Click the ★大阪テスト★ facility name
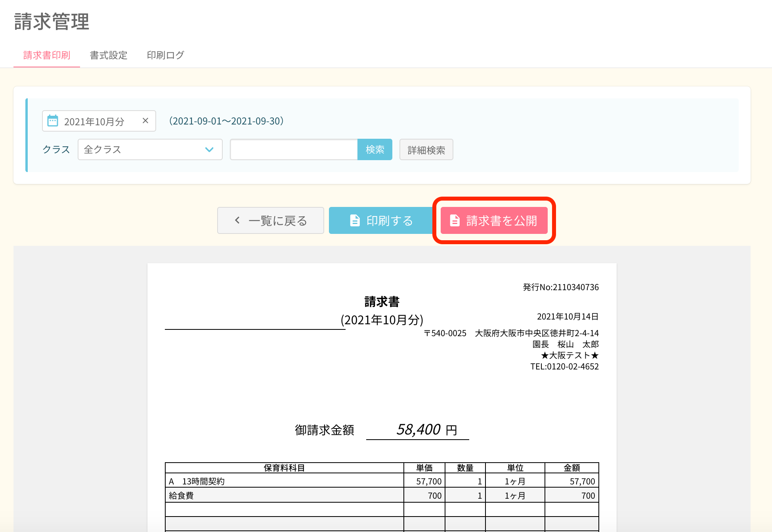Image resolution: width=772 pixels, height=532 pixels. pyautogui.click(x=570, y=355)
